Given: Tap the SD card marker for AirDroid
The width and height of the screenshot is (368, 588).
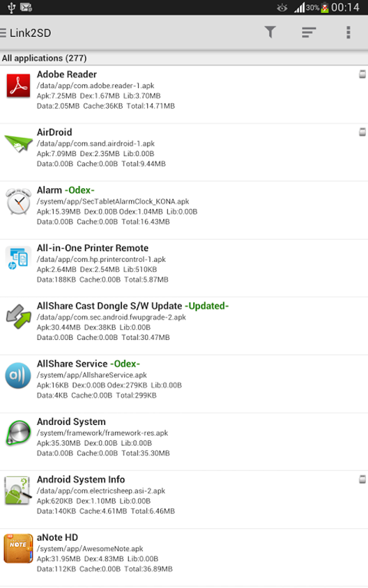Looking at the screenshot, I should (x=362, y=132).
